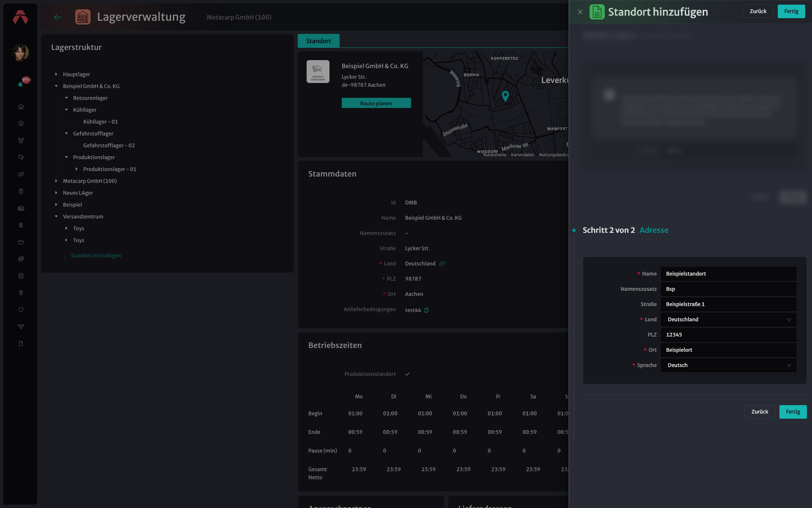Close the Standort hinzufügen panel
The width and height of the screenshot is (812, 508).
click(580, 12)
